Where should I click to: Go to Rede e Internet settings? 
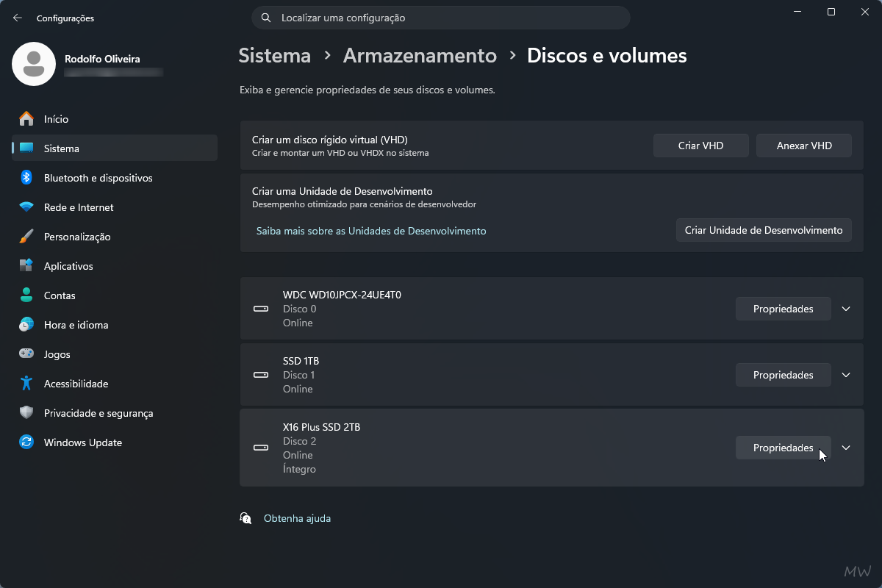point(115,207)
